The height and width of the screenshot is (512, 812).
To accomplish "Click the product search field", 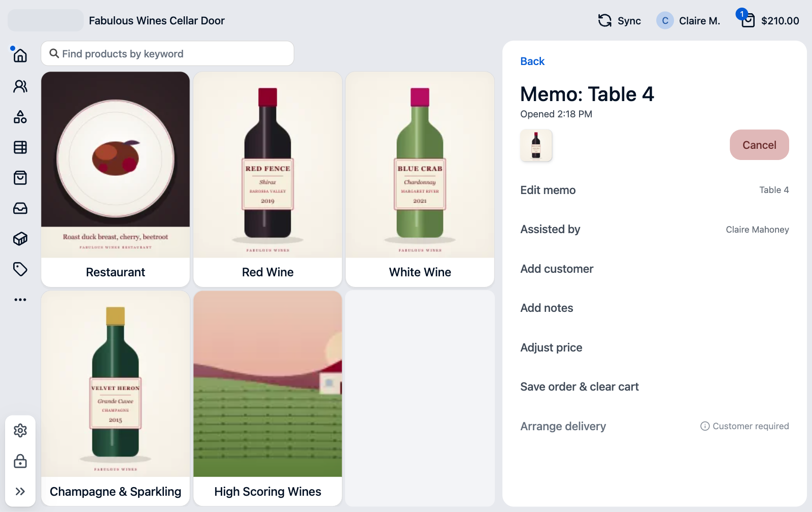I will [167, 53].
